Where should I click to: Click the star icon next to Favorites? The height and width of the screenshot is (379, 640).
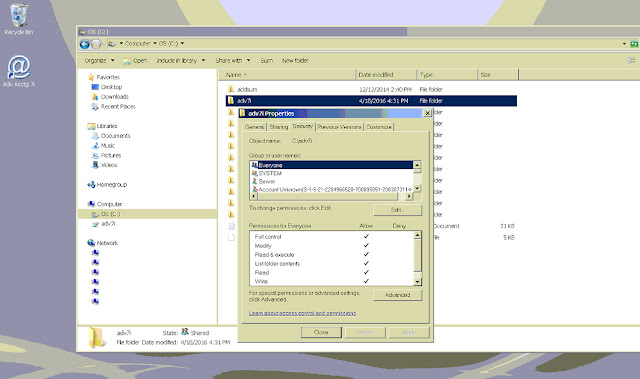(x=91, y=77)
